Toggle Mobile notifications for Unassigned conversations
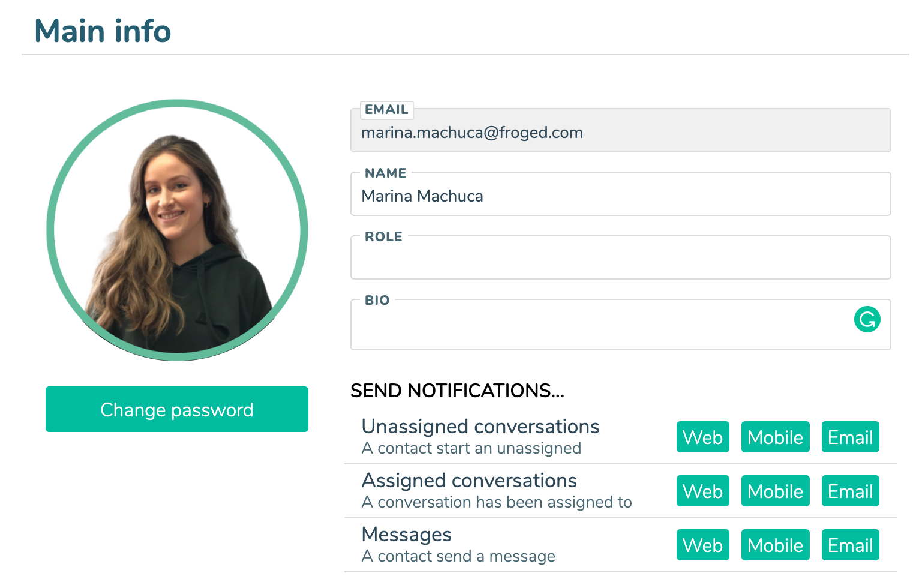 click(775, 437)
